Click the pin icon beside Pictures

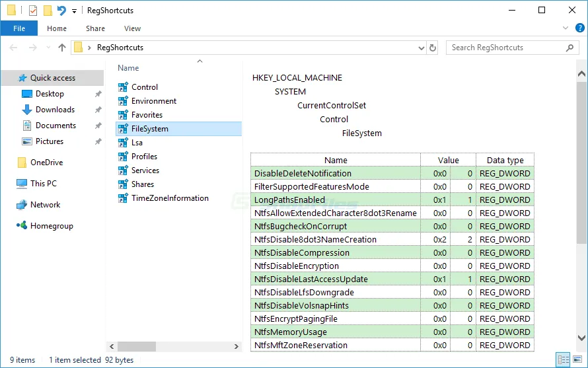coord(98,141)
